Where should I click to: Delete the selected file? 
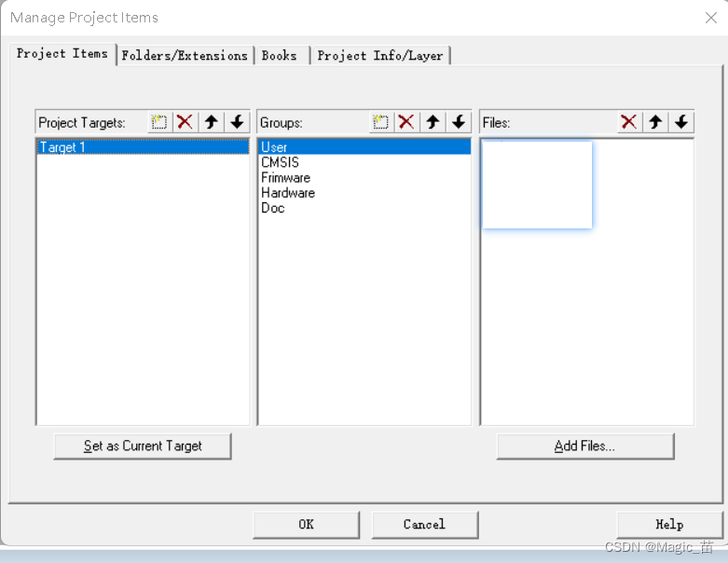pyautogui.click(x=629, y=122)
